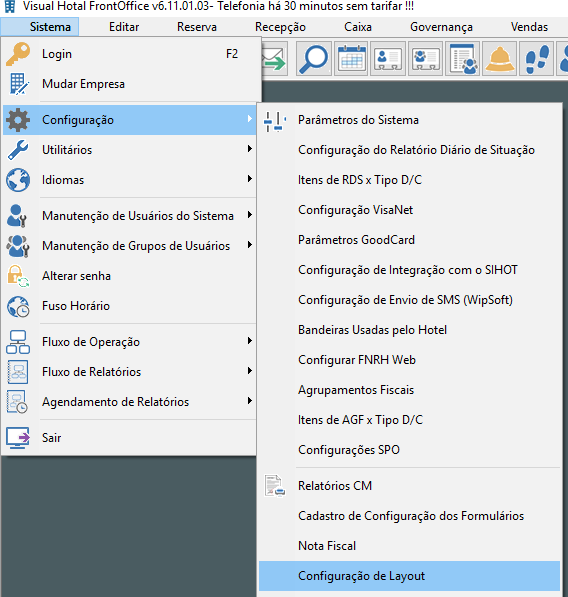
Task: Click the wrench icon beside Utilitários
Action: pos(18,150)
